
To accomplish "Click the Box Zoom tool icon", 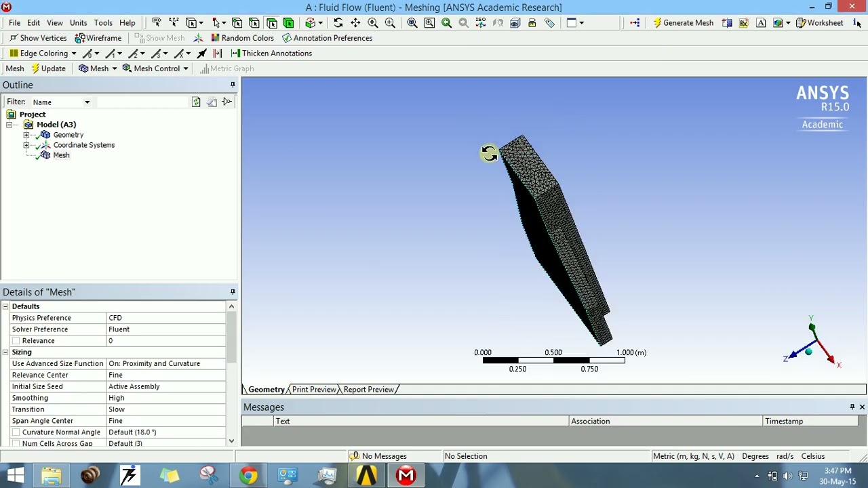I will [390, 22].
